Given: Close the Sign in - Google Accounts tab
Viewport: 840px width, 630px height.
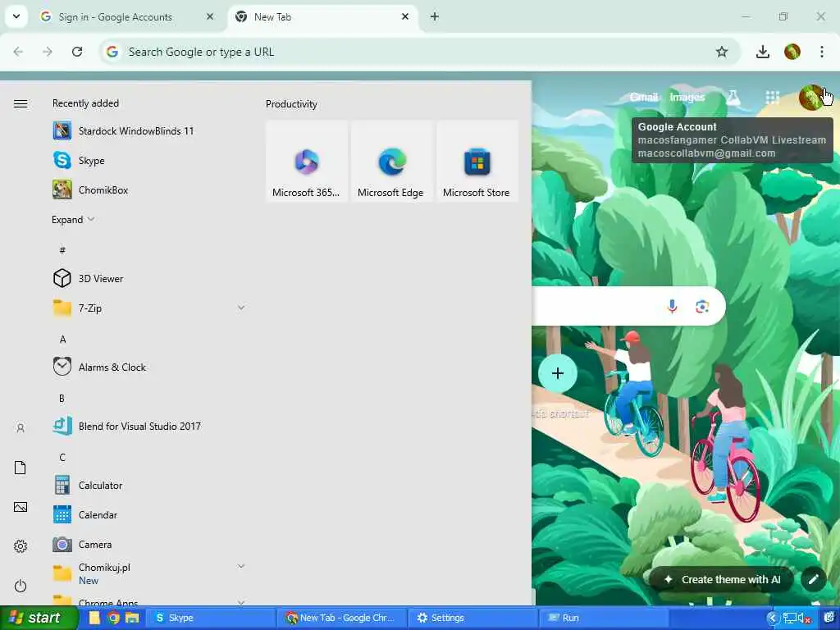Looking at the screenshot, I should 210,16.
